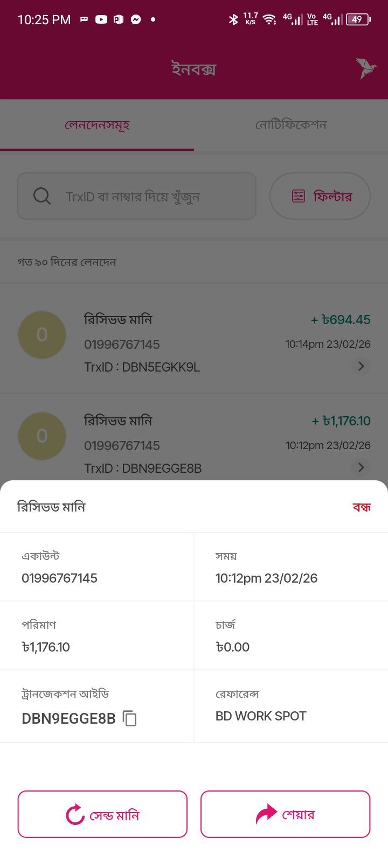388x868 pixels.
Task: Close the sheet with বন্ধ
Action: point(362,507)
